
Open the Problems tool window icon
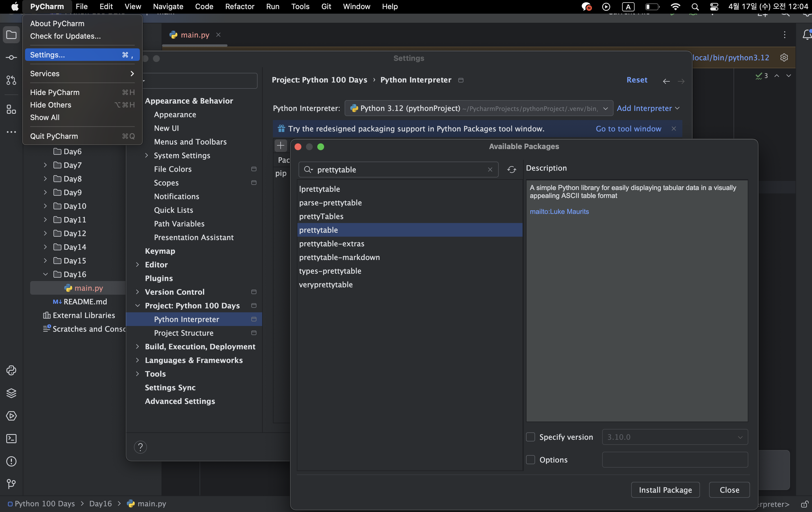(x=11, y=461)
